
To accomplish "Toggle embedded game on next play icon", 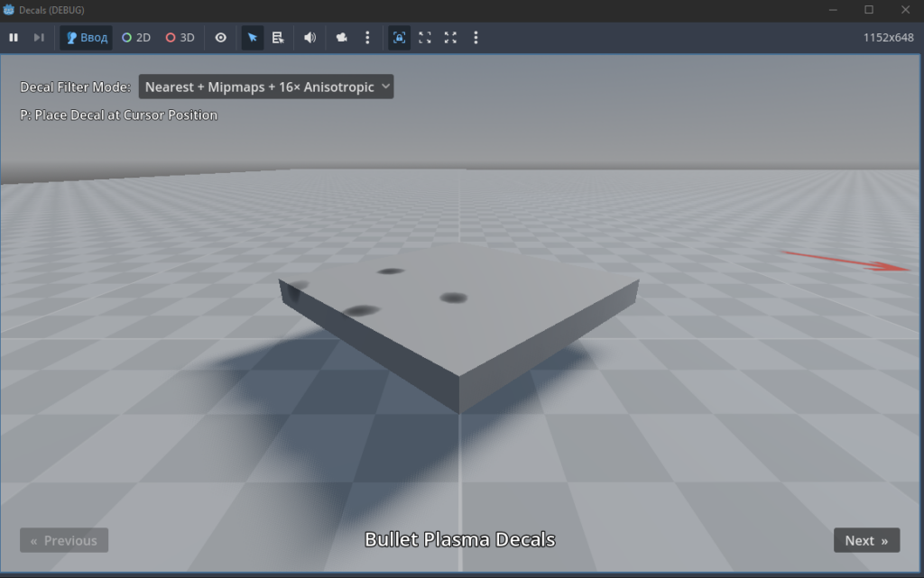I will point(399,38).
